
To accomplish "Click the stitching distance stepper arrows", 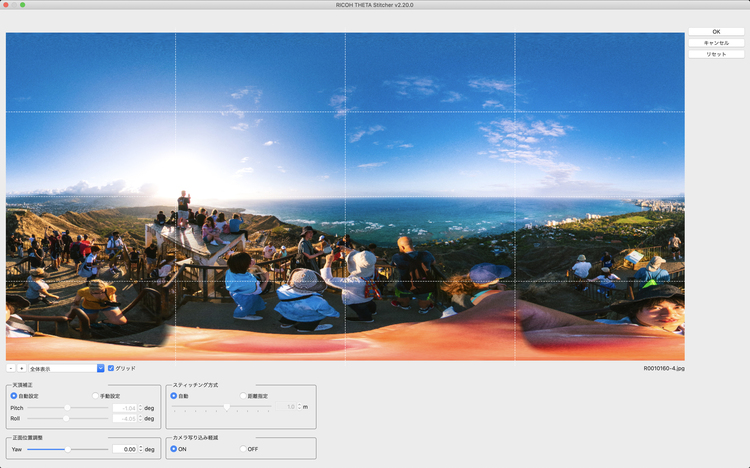I will (299, 407).
